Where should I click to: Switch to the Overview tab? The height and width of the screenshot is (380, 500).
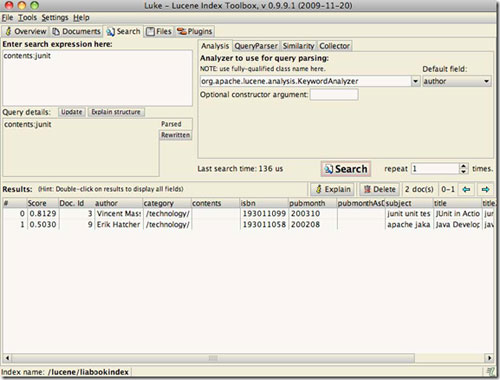pos(26,31)
